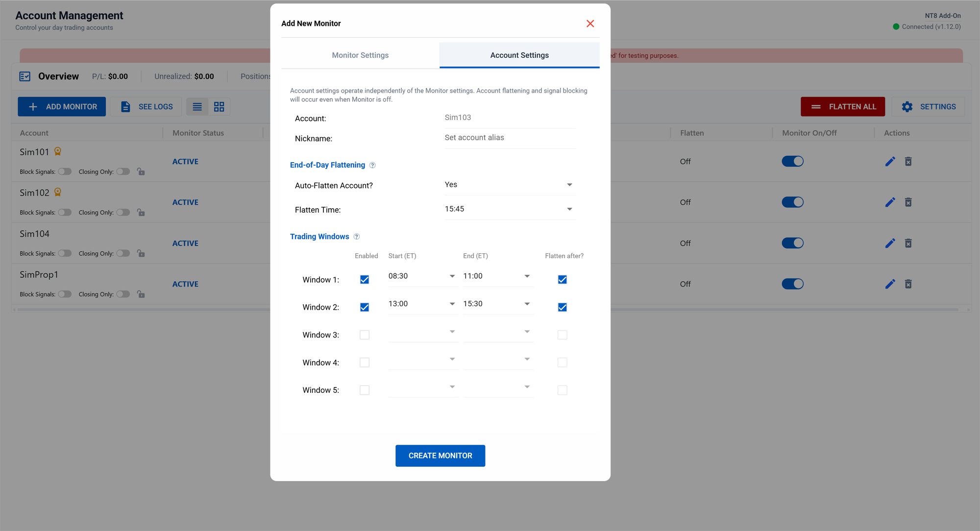Click the trophy badge beside Sim101
Screen dimensions: 980x531
click(x=57, y=151)
